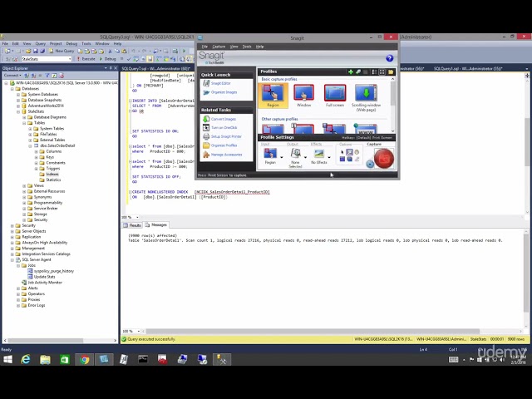
Task: Switch Snagit profiles to list view
Action: tap(375, 71)
